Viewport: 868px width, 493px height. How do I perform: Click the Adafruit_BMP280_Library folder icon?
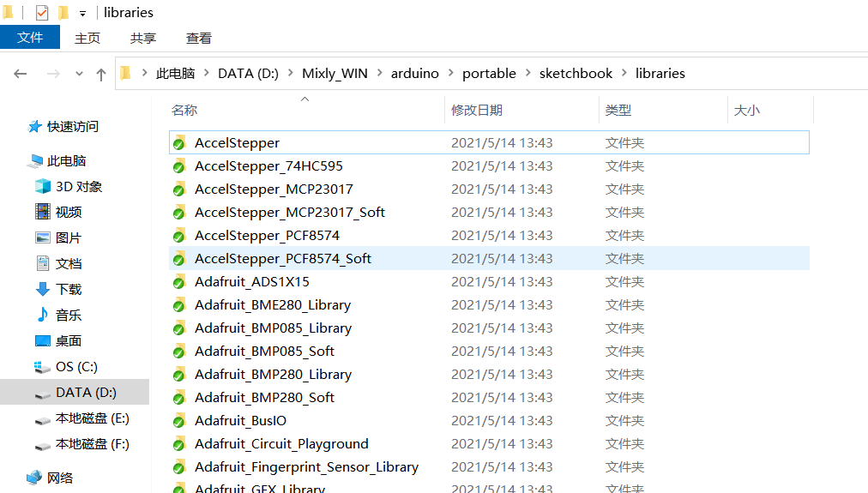click(178, 376)
